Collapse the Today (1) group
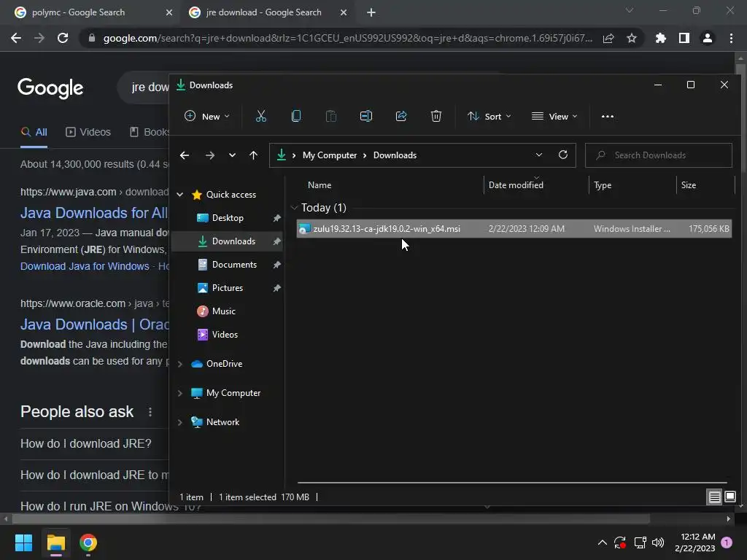This screenshot has width=747, height=560. click(294, 208)
